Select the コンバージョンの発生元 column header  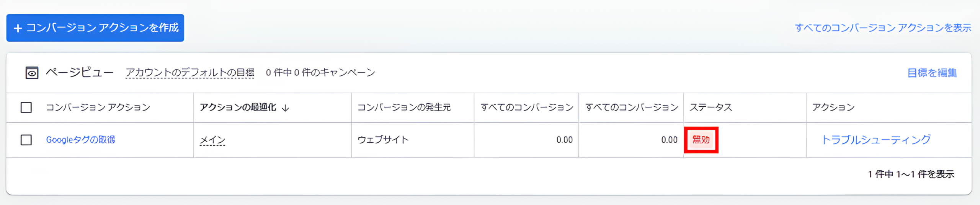pyautogui.click(x=404, y=107)
